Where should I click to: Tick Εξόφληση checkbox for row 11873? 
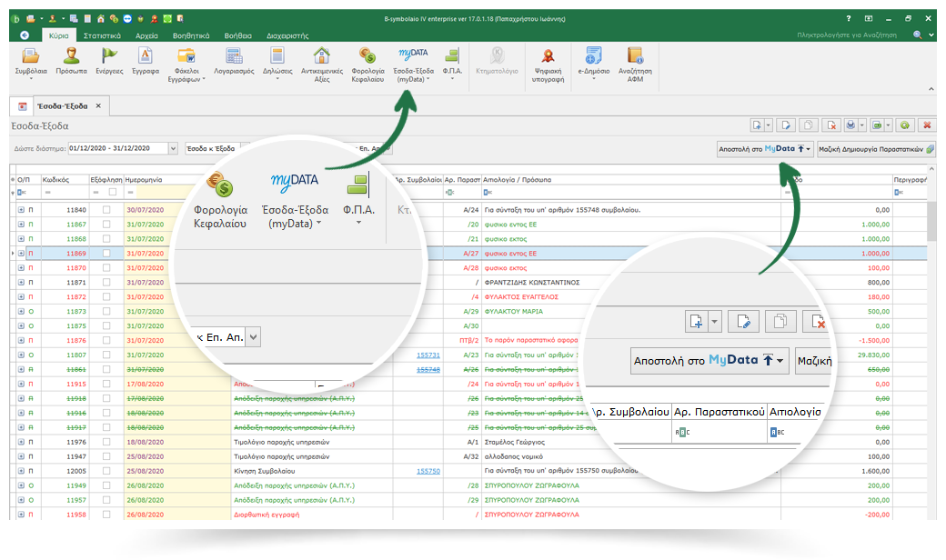106,311
